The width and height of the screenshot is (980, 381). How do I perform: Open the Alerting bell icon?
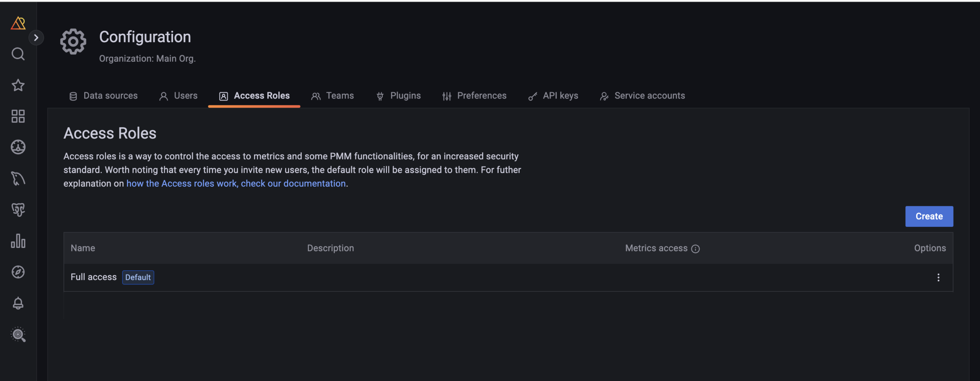tap(18, 303)
